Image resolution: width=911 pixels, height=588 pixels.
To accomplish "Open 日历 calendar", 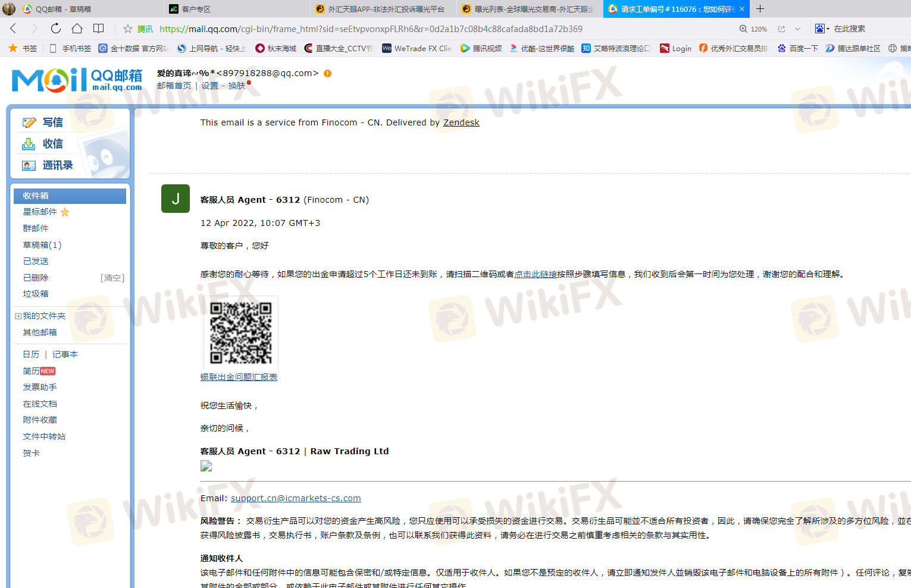I will 31,354.
